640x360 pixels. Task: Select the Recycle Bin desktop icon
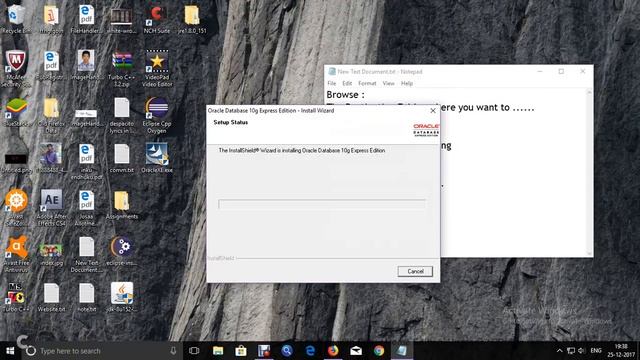(16, 19)
